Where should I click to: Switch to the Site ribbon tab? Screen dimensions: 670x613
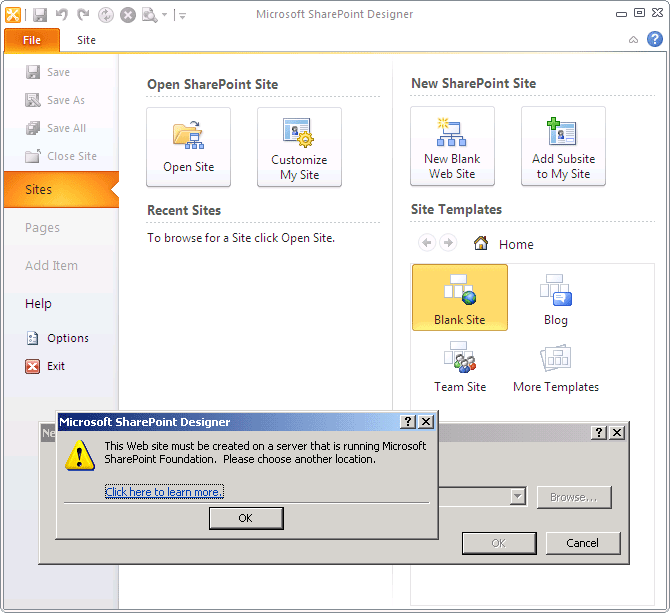pos(86,40)
